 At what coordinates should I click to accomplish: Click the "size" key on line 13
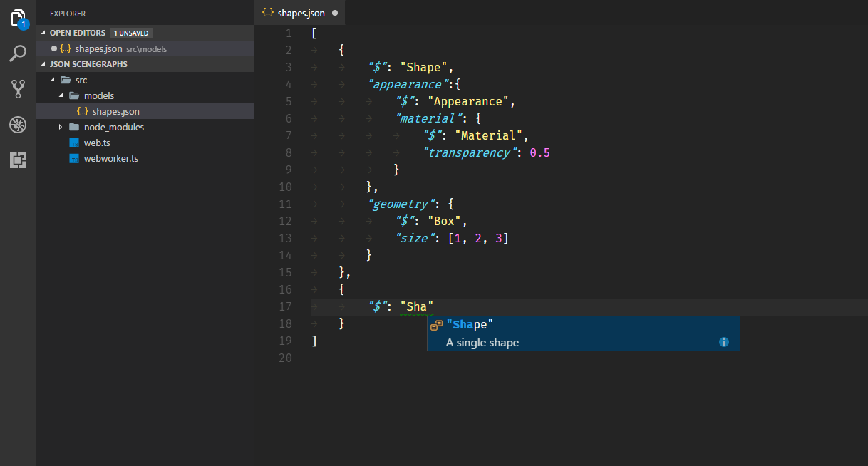[415, 238]
